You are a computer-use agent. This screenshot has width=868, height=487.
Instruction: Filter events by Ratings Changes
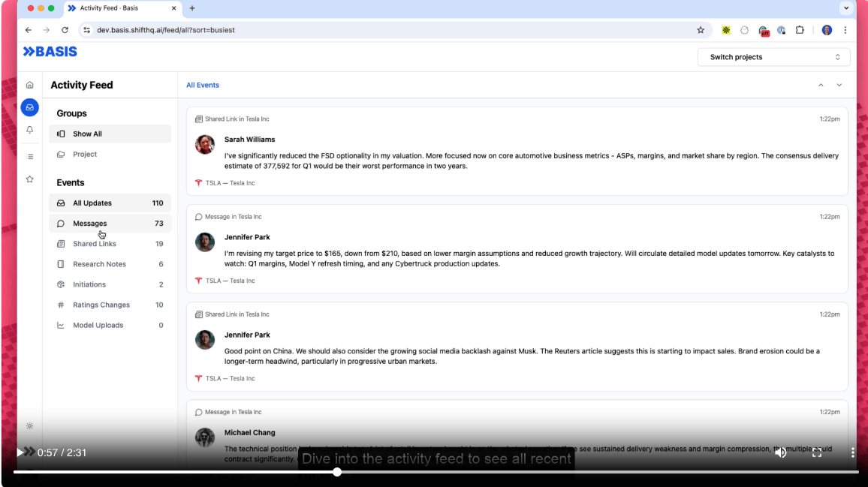(x=110, y=305)
